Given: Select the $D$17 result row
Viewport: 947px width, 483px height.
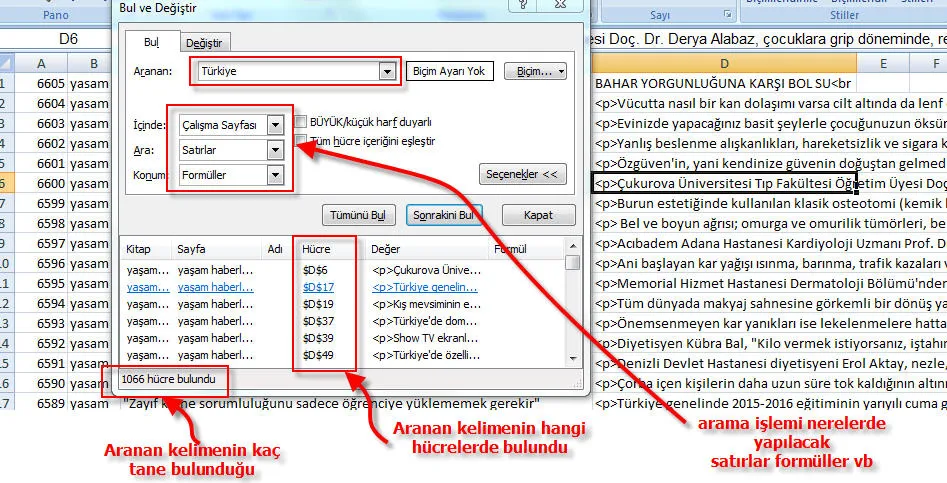Looking at the screenshot, I should (319, 286).
